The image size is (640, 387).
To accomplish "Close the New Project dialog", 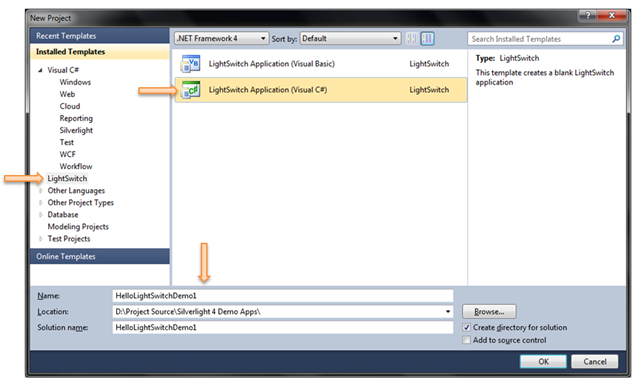I will (x=611, y=16).
